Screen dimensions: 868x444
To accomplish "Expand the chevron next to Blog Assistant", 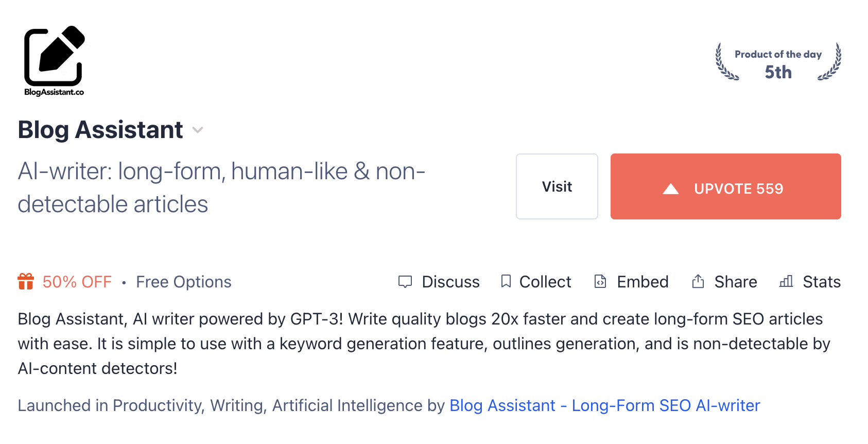I will point(198,130).
